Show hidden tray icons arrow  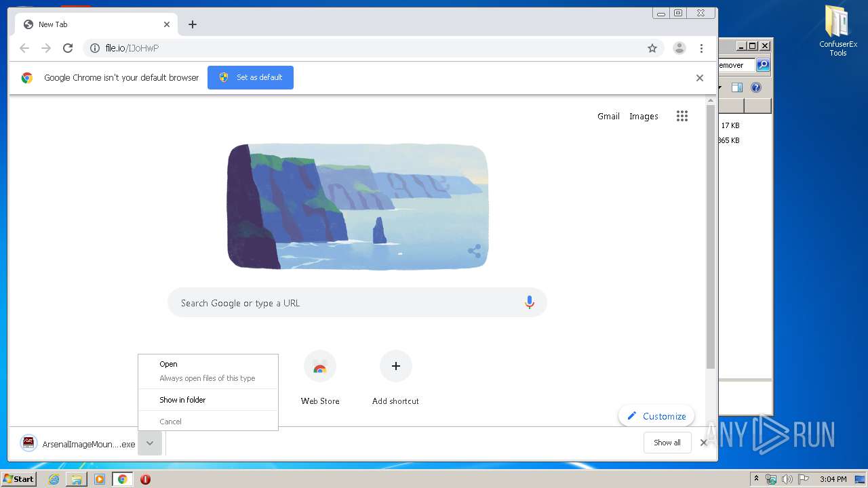pyautogui.click(x=756, y=479)
